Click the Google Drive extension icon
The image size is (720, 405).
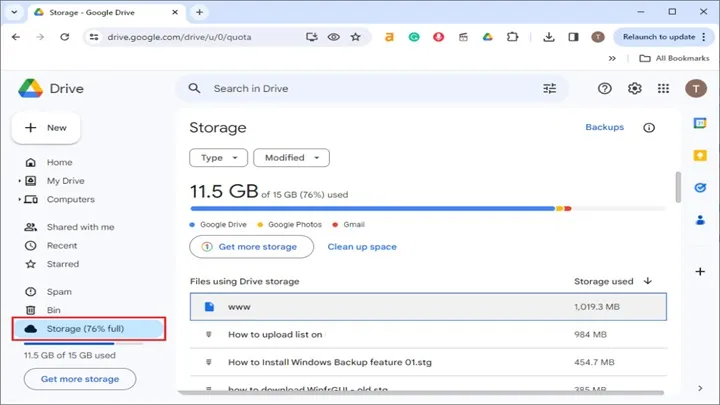(488, 37)
